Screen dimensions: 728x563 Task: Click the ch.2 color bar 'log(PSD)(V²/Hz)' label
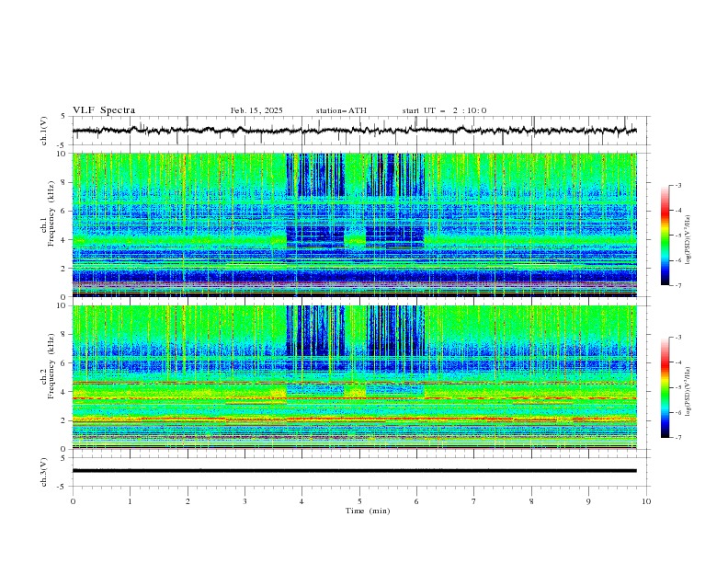click(x=688, y=391)
